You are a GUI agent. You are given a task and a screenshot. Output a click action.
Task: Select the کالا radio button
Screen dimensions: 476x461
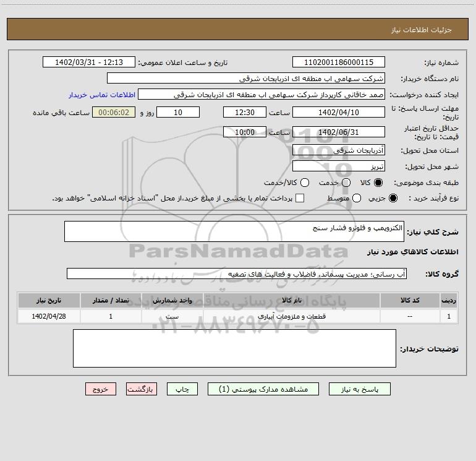coord(378,183)
